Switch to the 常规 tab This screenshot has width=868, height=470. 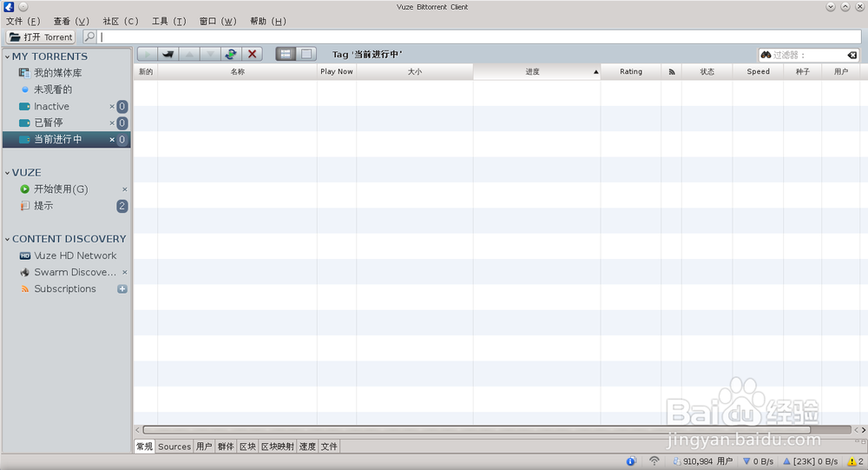pyautogui.click(x=144, y=447)
